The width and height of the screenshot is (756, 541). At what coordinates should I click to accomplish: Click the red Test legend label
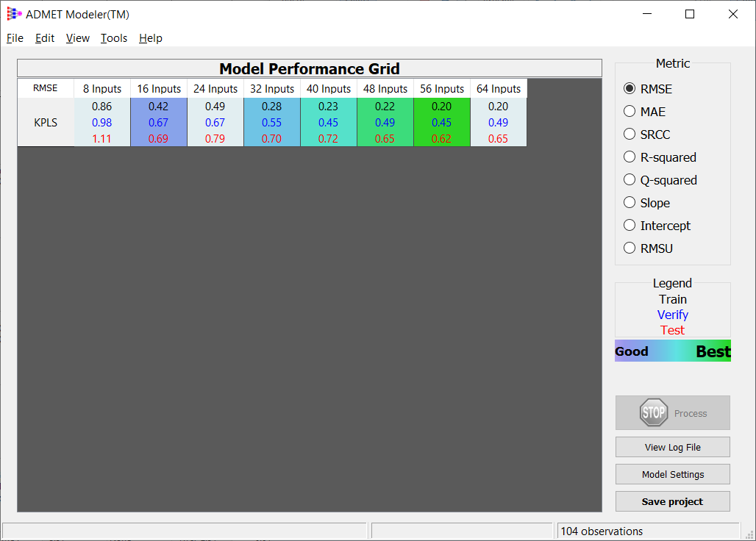click(x=673, y=330)
